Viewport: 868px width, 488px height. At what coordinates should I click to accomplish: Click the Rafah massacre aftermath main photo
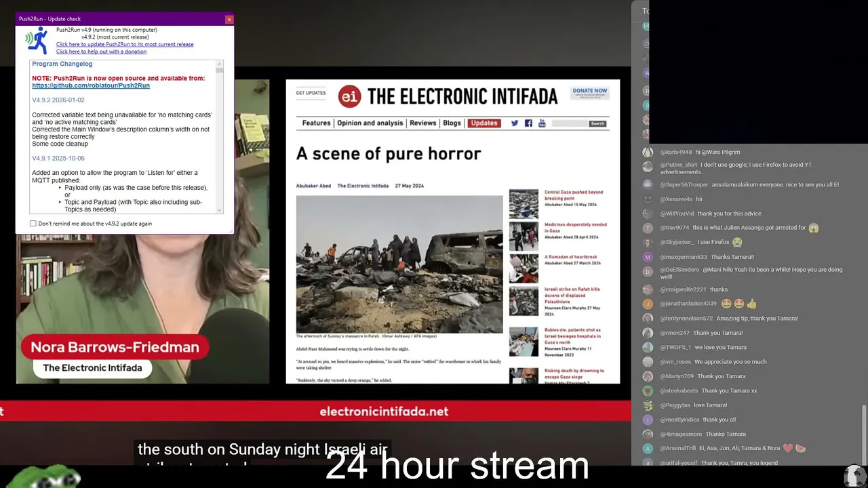pos(399,264)
